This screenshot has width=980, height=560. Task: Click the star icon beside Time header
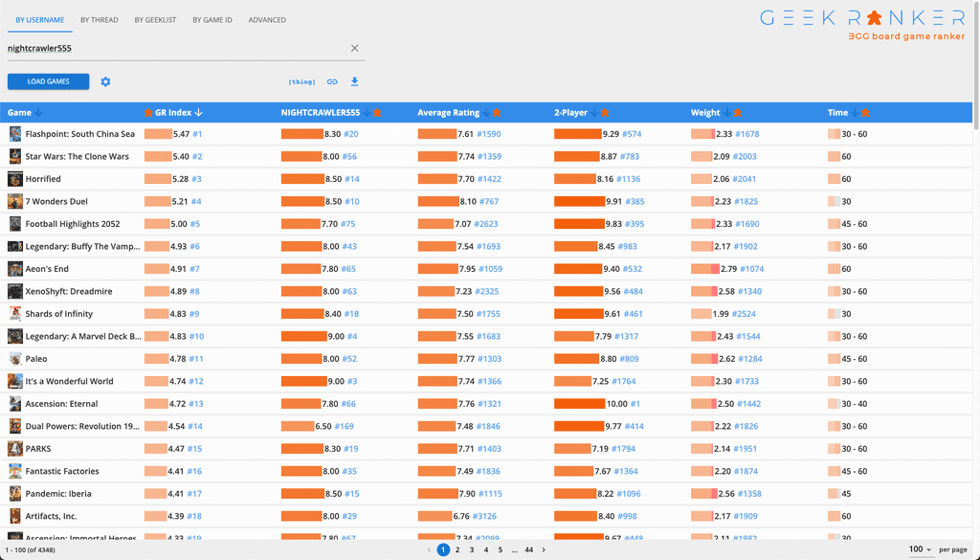coord(865,113)
